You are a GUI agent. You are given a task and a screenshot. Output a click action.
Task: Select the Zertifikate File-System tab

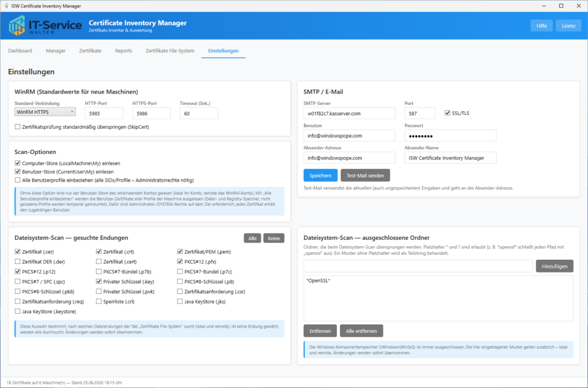pos(170,51)
